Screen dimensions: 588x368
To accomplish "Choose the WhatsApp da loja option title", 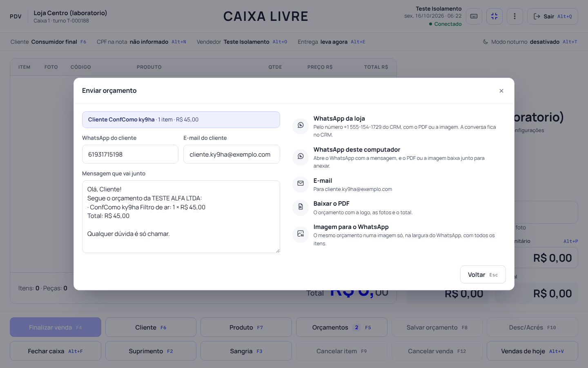I will pos(339,119).
